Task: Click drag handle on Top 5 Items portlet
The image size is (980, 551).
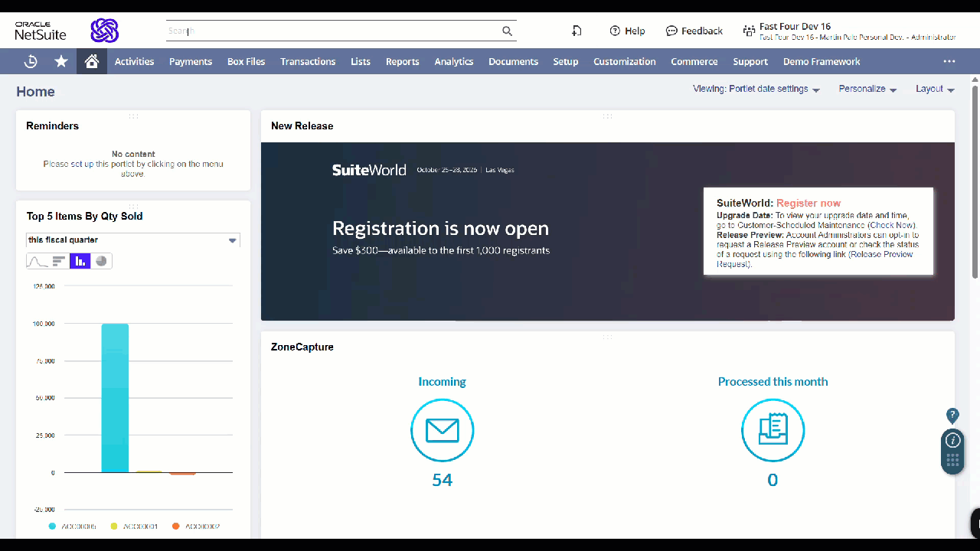Action: 133,206
